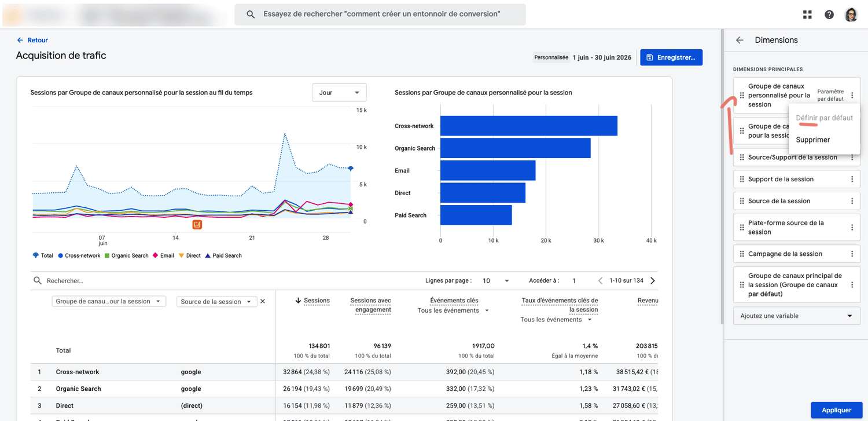Sort by Sessions avec engagement column
This screenshot has width=868, height=421.
370,305
